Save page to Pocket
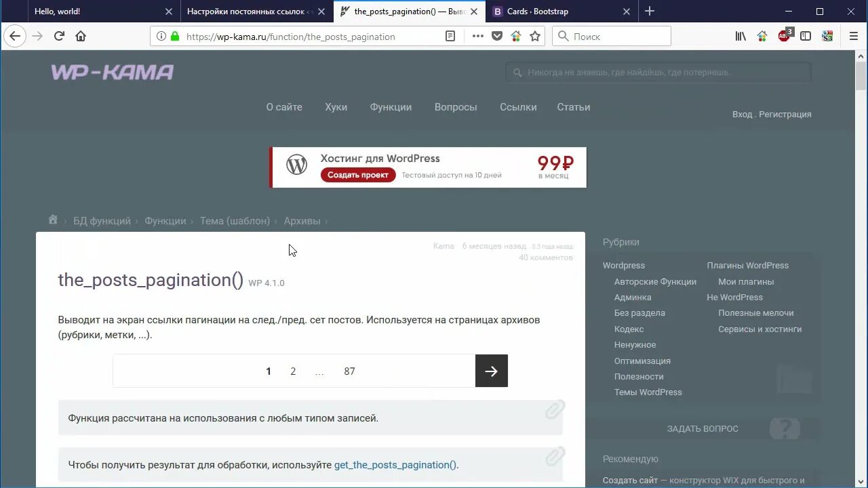The width and height of the screenshot is (868, 488). click(497, 37)
